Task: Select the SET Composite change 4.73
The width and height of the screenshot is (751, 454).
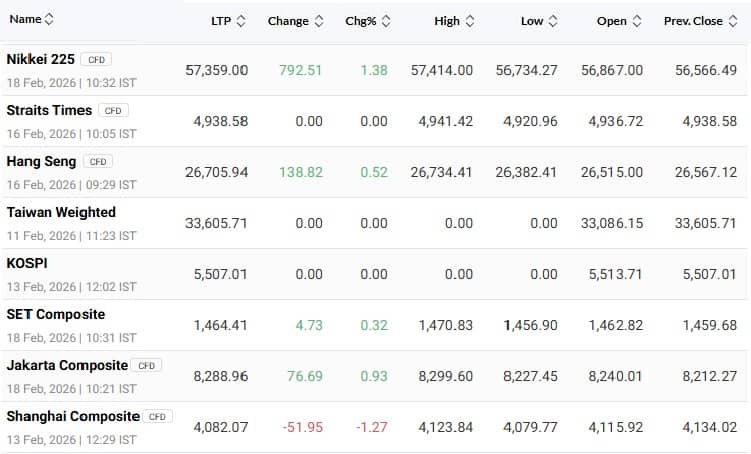Action: click(309, 325)
